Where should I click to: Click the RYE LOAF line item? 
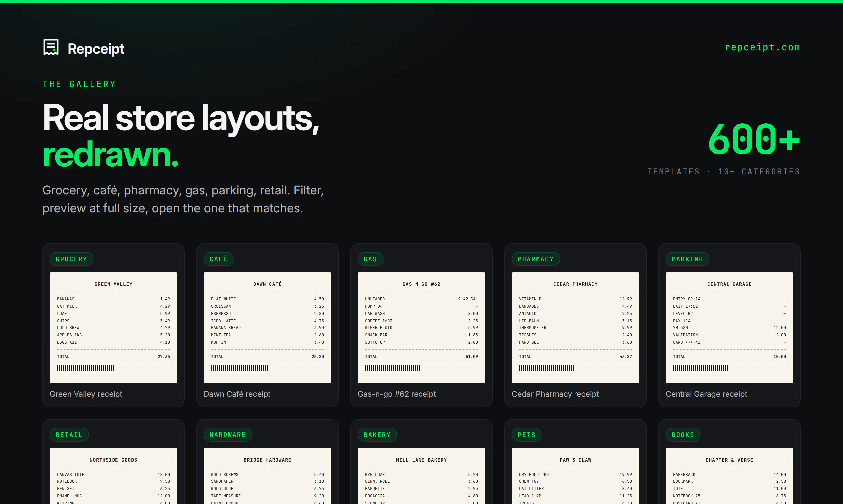pyautogui.click(x=421, y=475)
